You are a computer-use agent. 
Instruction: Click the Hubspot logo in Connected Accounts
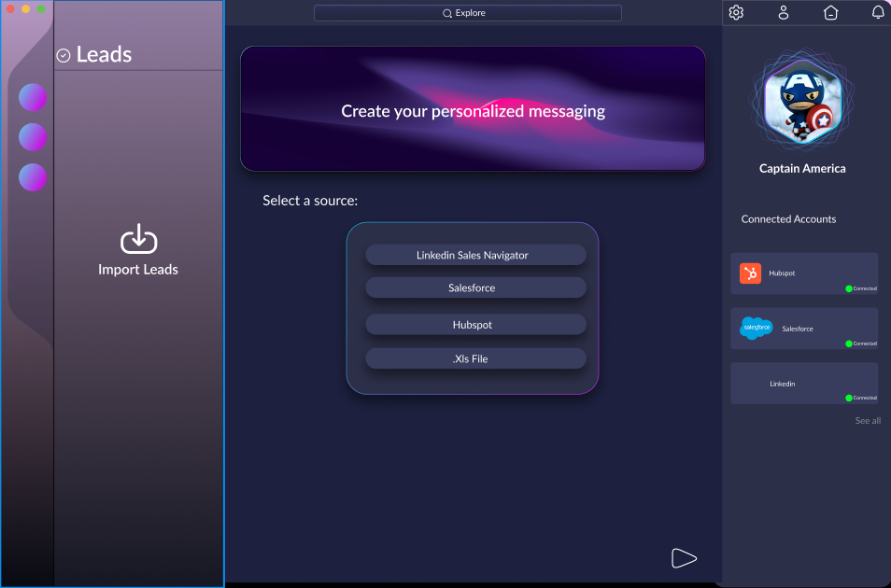[750, 273]
